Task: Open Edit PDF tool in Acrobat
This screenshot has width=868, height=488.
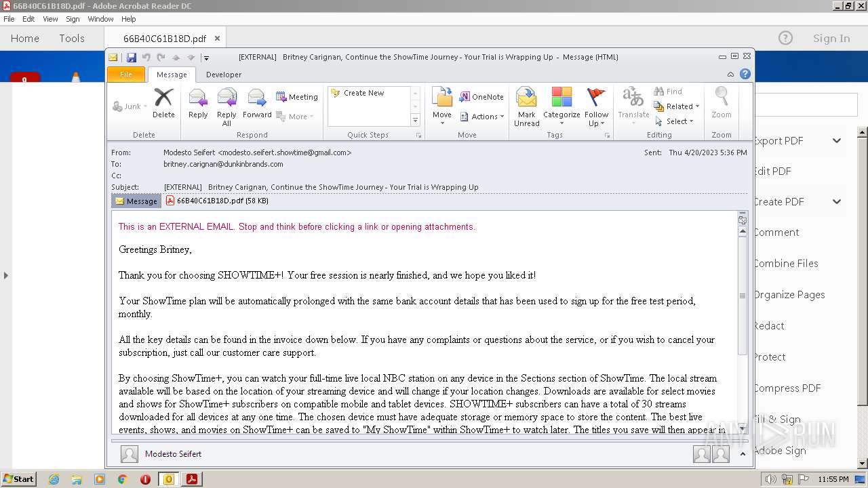Action: click(772, 171)
